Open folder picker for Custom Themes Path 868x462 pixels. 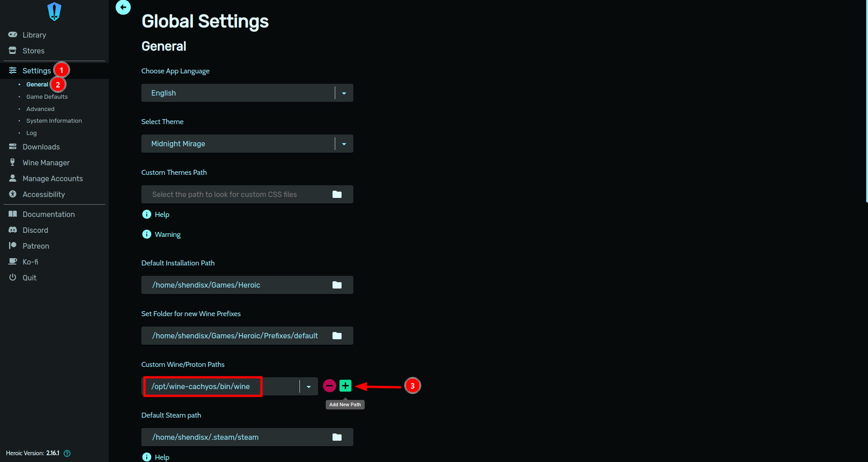(x=337, y=194)
